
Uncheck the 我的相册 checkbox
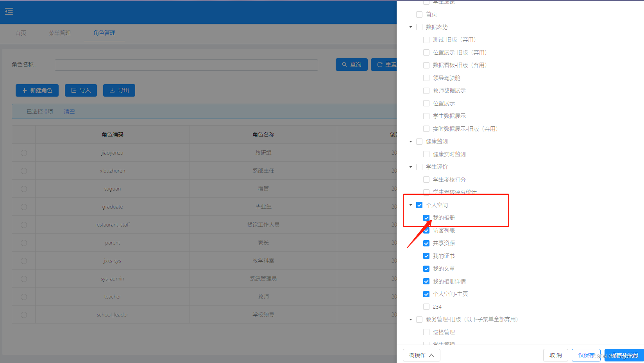point(426,218)
